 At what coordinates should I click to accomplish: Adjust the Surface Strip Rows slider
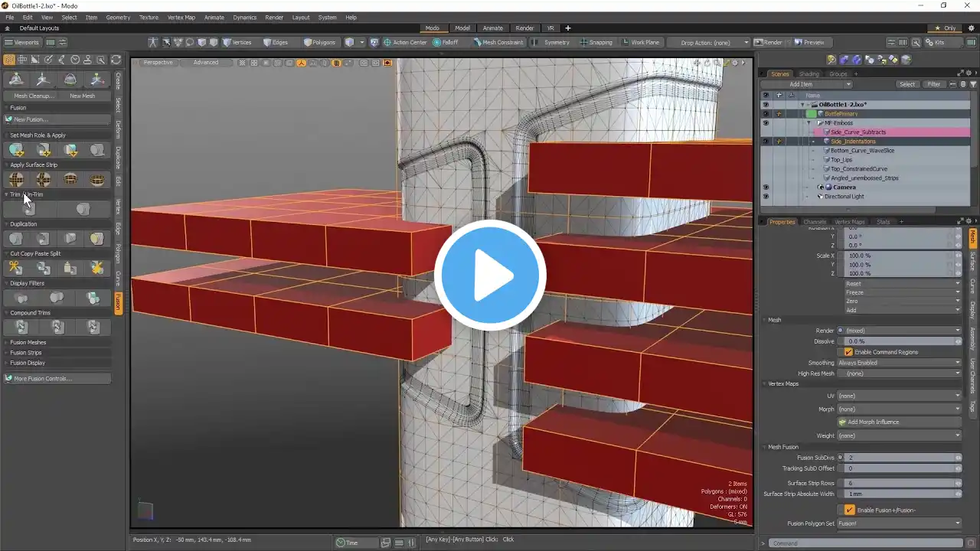click(900, 484)
